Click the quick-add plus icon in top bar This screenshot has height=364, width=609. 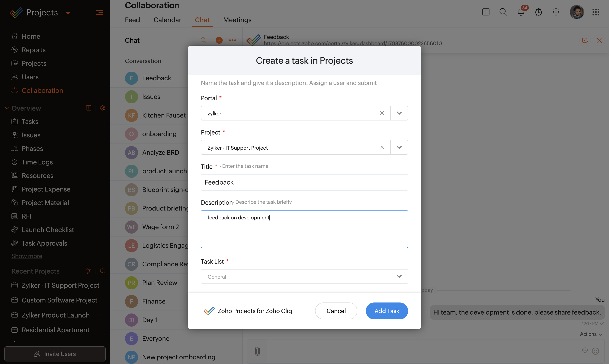click(x=486, y=12)
